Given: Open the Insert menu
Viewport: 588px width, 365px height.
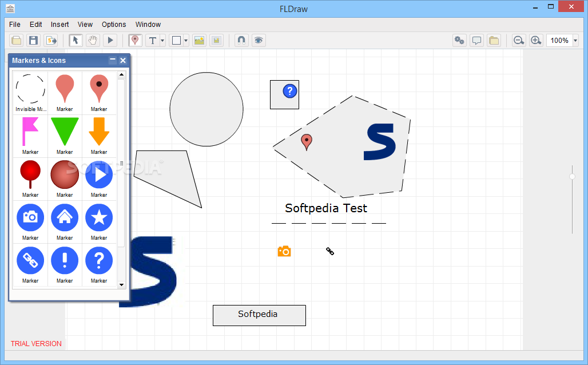Looking at the screenshot, I should click(x=59, y=25).
